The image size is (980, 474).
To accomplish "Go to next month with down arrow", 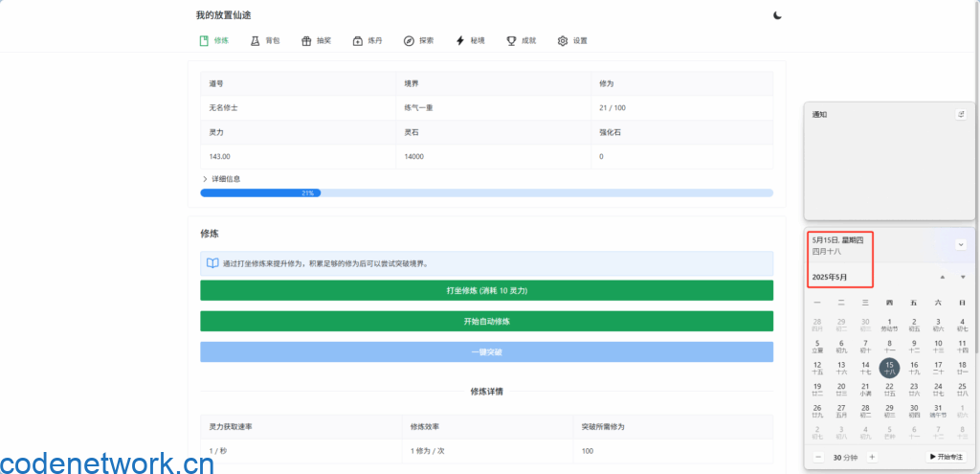I will pos(963,277).
